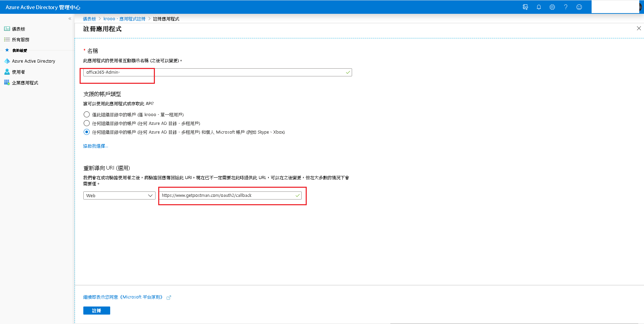Go to the 儀表板 breadcrumb
This screenshot has width=644, height=324.
[89, 19]
